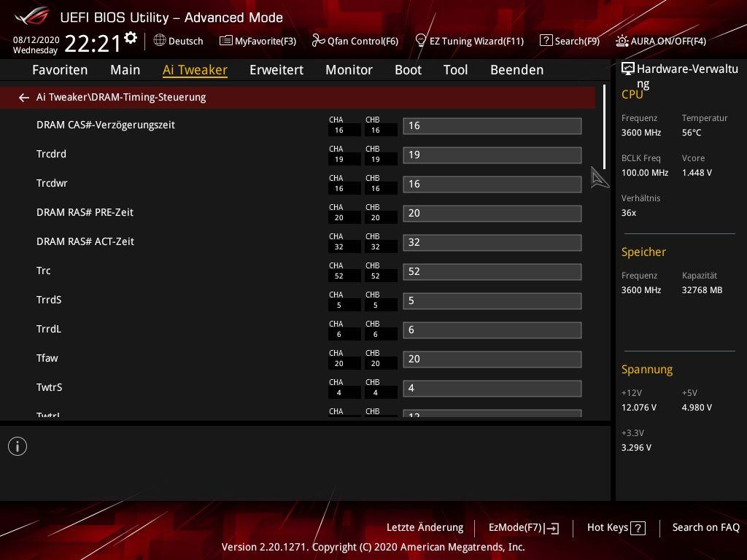
Task: Click the Trc value field
Action: click(492, 272)
